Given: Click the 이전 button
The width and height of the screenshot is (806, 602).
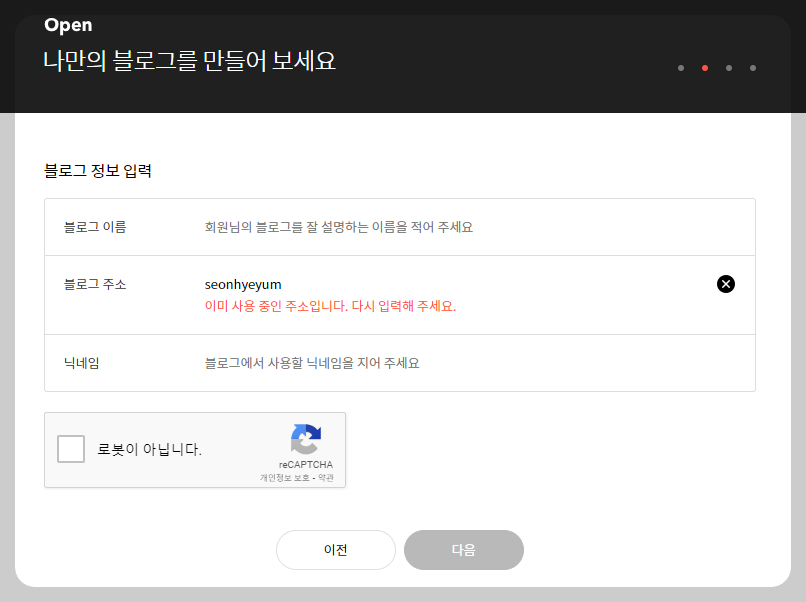Looking at the screenshot, I should 336,550.
